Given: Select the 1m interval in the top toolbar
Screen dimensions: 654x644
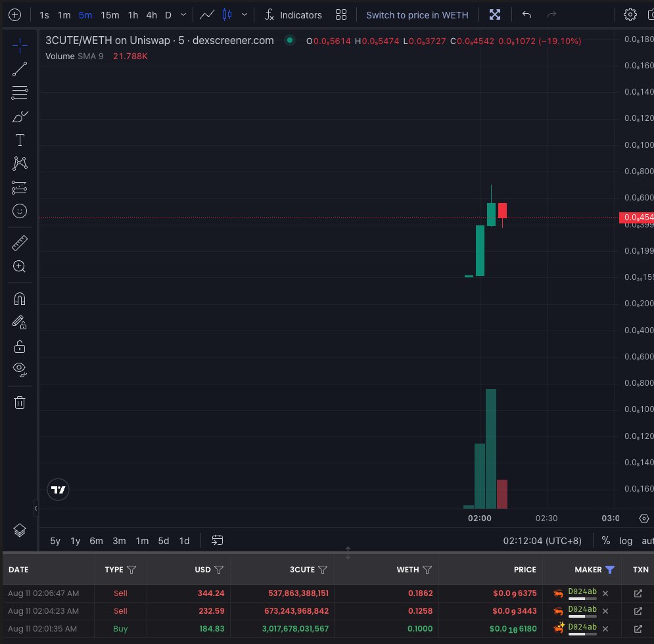Looking at the screenshot, I should tap(64, 15).
